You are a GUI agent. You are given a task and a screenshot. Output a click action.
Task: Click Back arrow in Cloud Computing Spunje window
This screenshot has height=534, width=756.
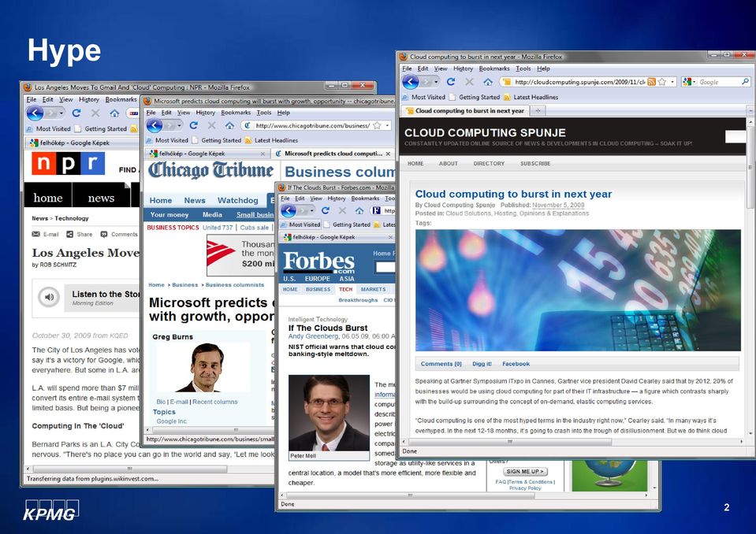[x=410, y=82]
